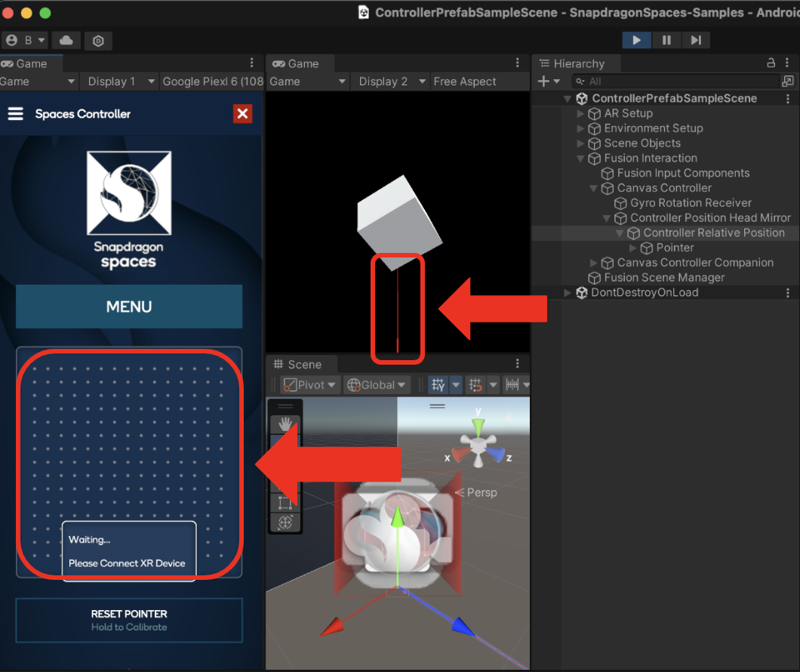
Task: Open the account dropdown in toolbar
Action: coord(26,40)
